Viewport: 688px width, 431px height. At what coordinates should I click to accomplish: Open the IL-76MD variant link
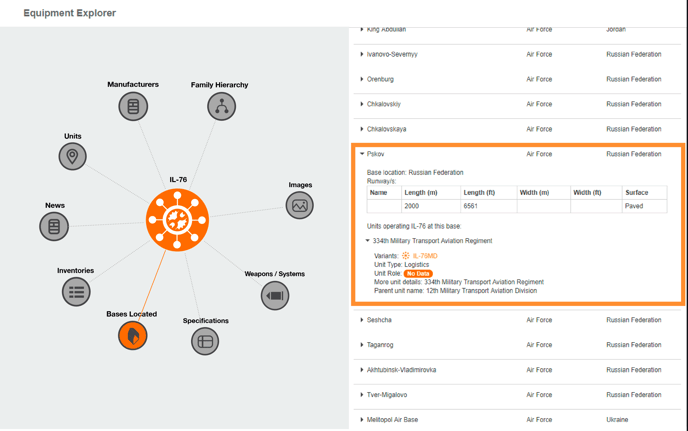coord(425,256)
